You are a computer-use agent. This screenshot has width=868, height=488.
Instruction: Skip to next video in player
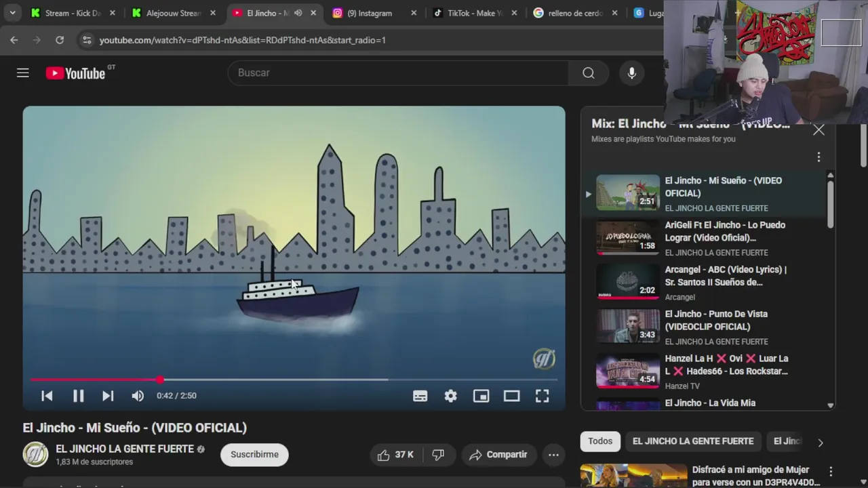click(x=108, y=396)
